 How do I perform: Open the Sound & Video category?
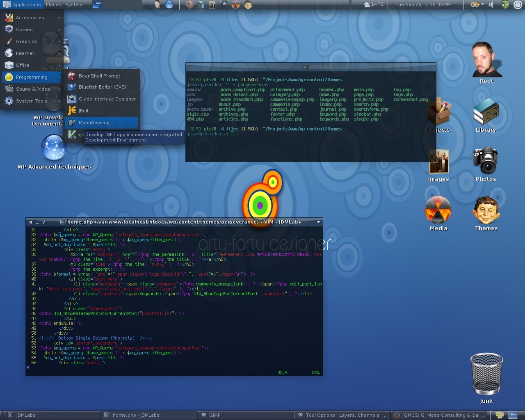point(32,89)
